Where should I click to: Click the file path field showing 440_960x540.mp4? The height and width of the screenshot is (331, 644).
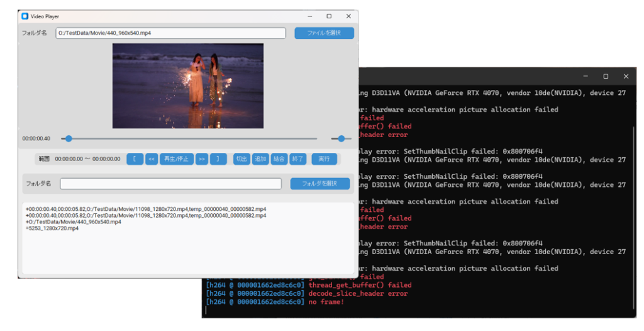pyautogui.click(x=170, y=33)
